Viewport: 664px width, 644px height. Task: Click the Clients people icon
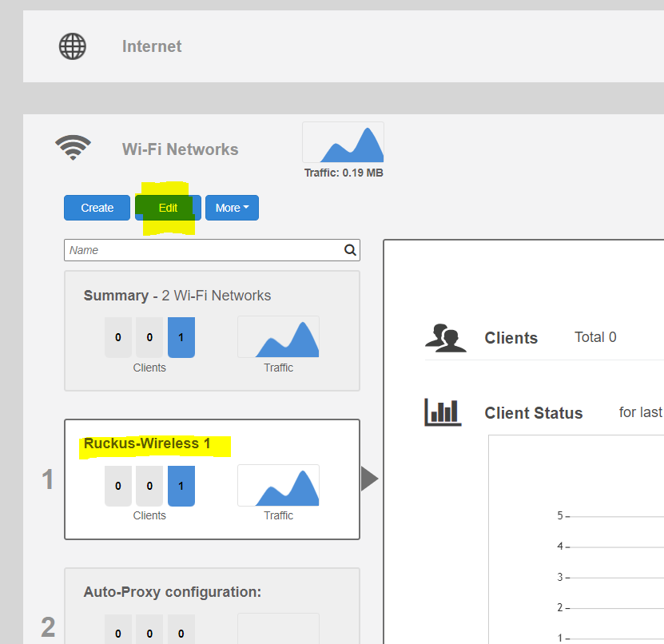coord(445,337)
